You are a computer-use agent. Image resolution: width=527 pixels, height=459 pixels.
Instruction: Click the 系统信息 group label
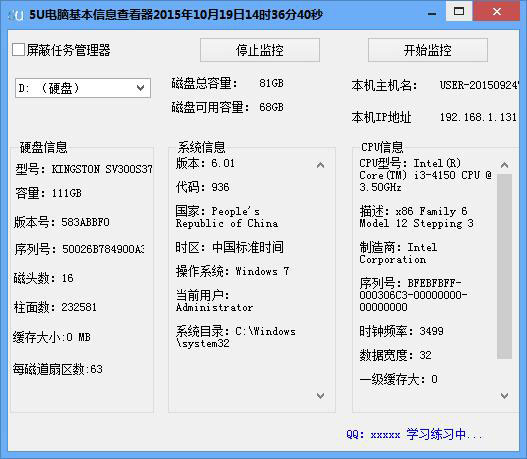coord(201,147)
